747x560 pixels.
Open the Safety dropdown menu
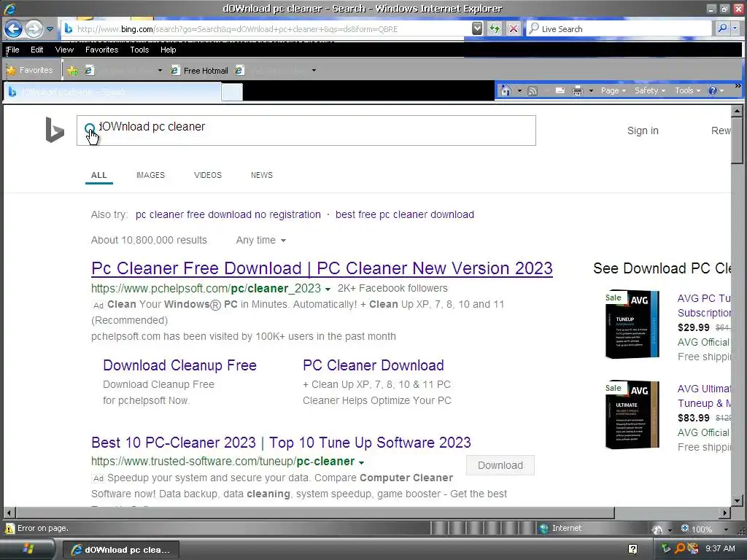click(x=649, y=90)
